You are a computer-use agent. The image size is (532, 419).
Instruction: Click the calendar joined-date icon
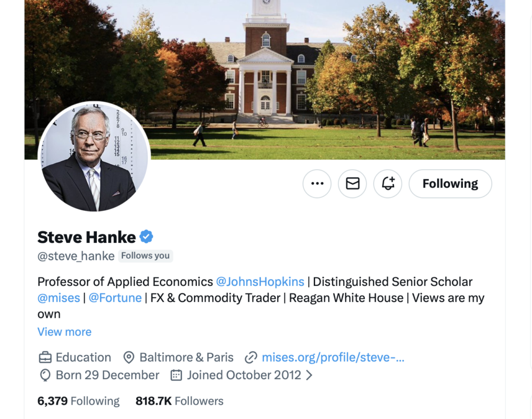point(176,375)
